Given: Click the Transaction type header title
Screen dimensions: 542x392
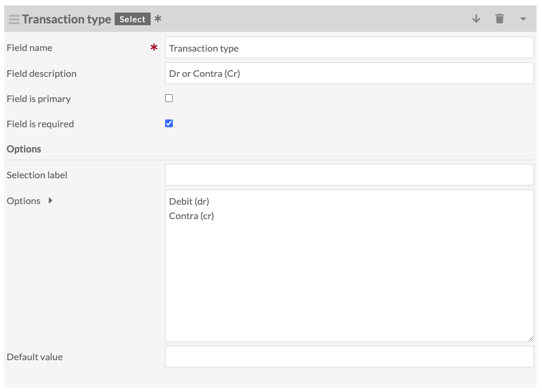Looking at the screenshot, I should [x=67, y=19].
